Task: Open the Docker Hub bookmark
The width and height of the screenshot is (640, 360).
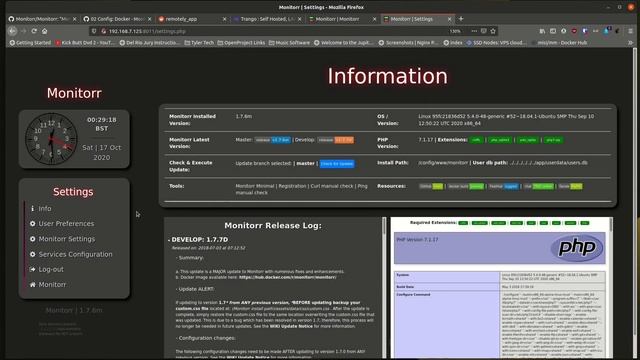Action: click(x=560, y=42)
